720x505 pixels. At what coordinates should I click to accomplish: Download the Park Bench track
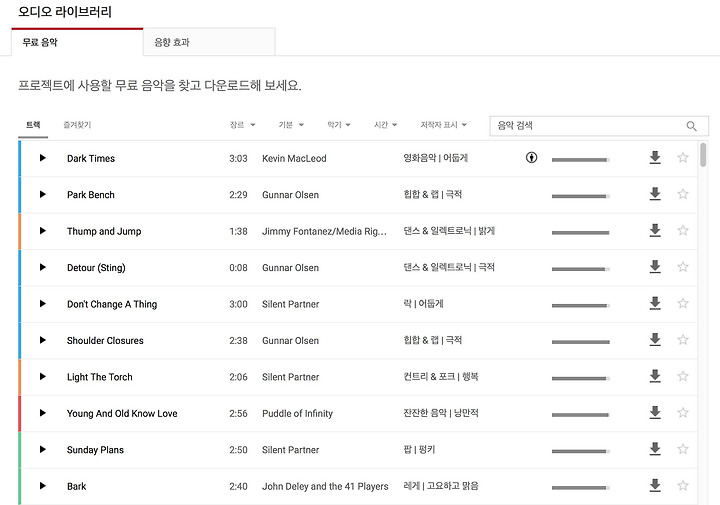click(655, 194)
